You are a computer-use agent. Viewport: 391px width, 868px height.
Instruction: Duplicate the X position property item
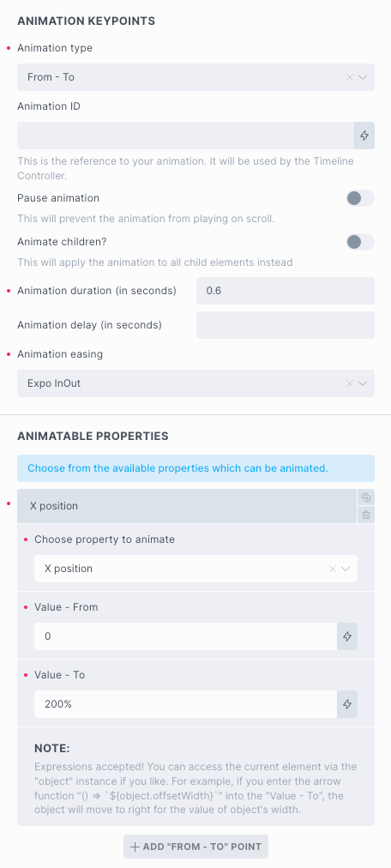point(365,497)
